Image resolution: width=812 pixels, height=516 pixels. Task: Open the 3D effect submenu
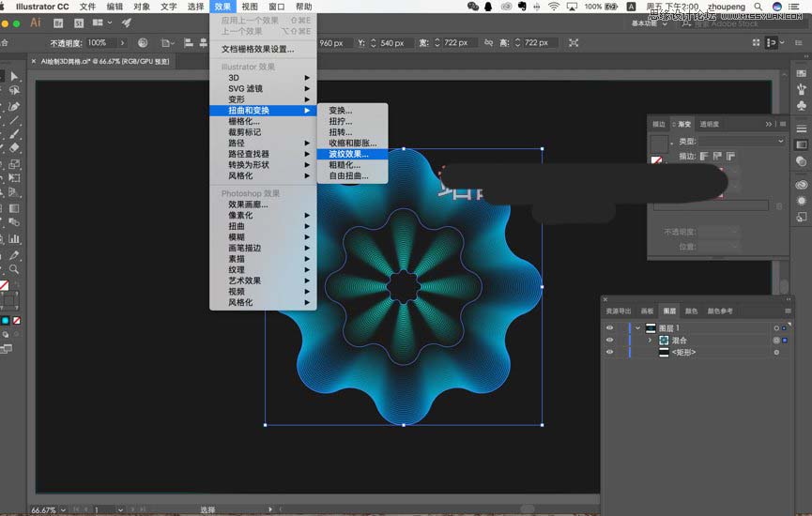coord(263,78)
